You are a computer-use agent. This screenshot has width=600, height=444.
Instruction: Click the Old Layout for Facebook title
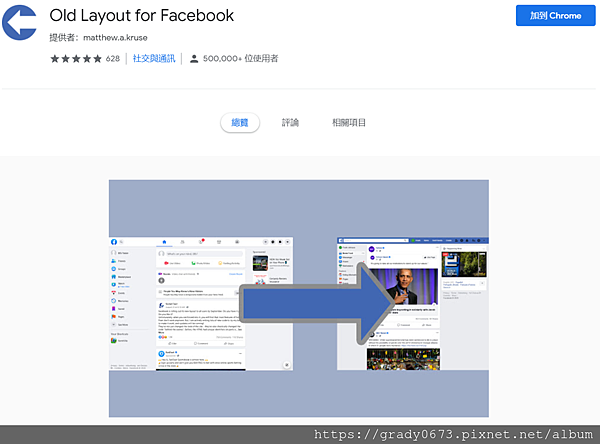pyautogui.click(x=142, y=16)
